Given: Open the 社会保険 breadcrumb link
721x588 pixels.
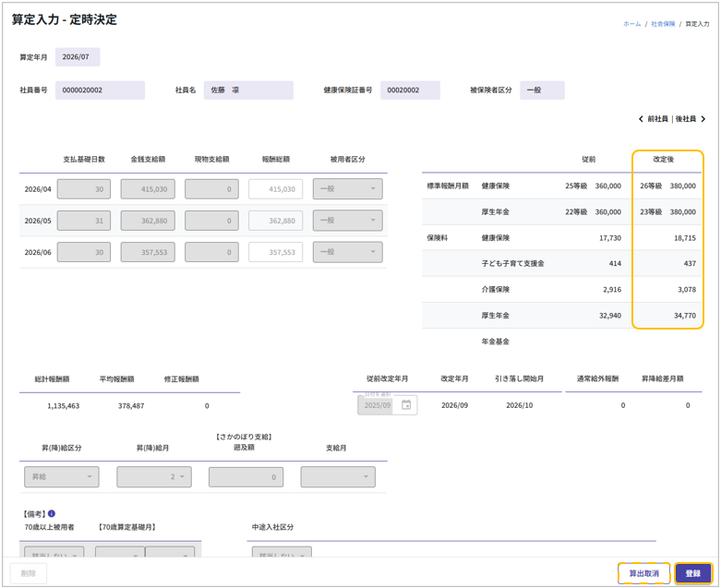Looking at the screenshot, I should [x=663, y=24].
